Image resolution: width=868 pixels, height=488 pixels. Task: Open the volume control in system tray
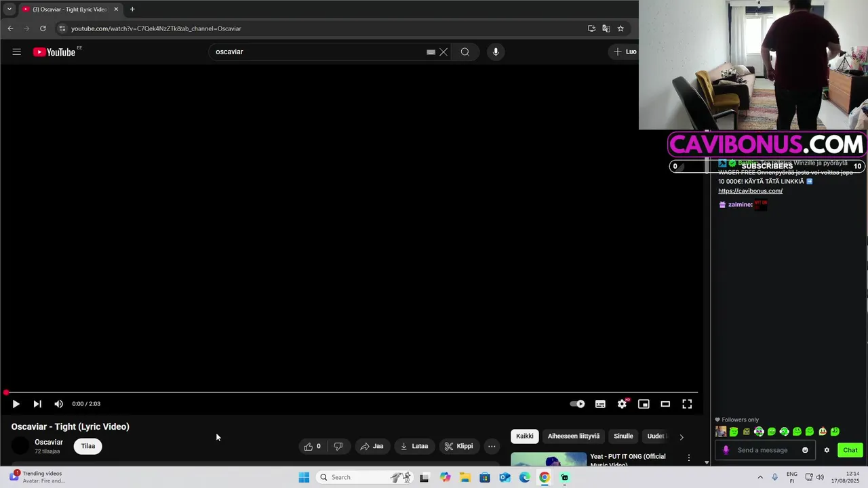click(820, 477)
